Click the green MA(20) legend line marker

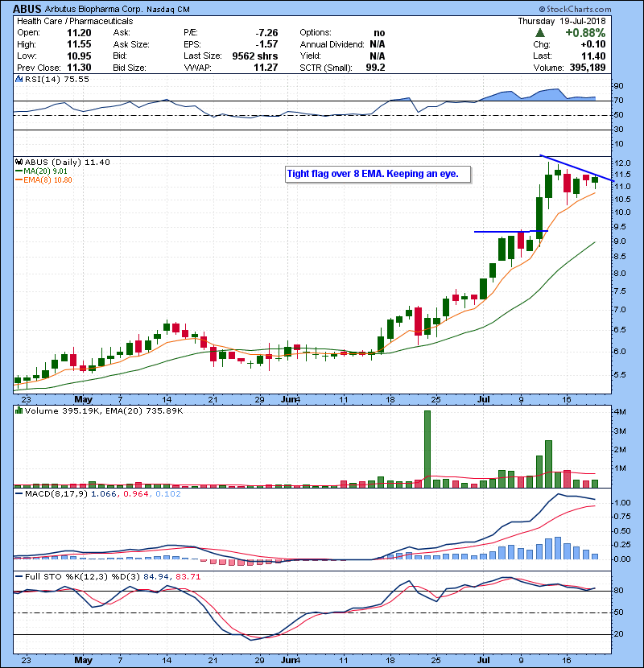pos(19,171)
